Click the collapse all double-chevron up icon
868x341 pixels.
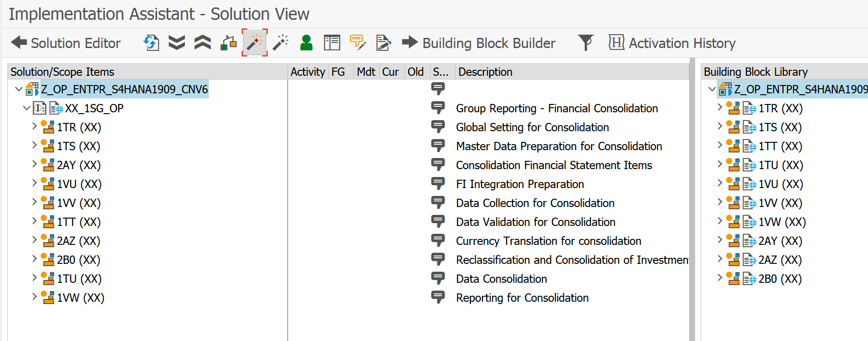click(x=202, y=43)
